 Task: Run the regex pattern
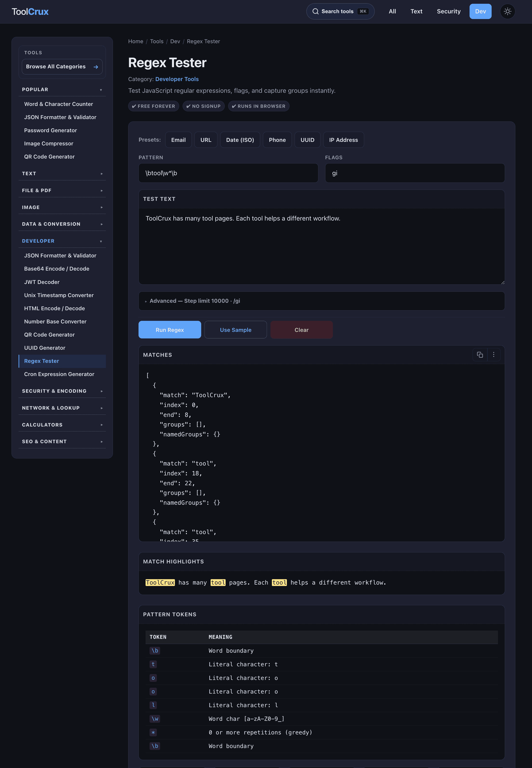169,330
